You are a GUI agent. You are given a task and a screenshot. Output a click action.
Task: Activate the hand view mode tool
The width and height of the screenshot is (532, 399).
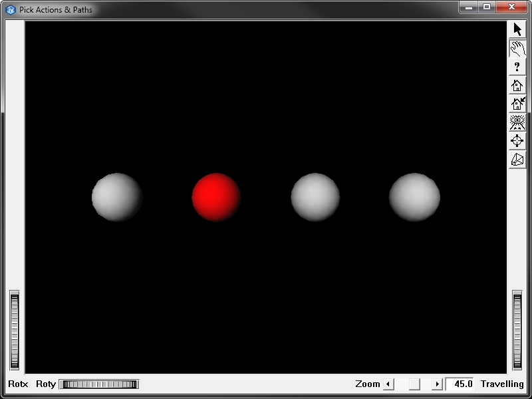(517, 48)
